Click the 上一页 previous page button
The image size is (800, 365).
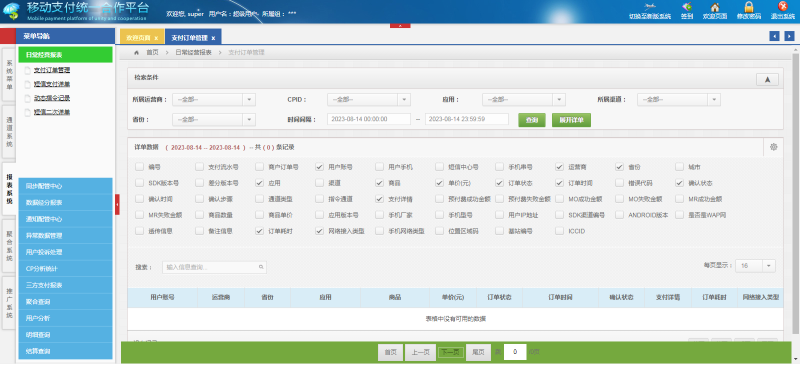pyautogui.click(x=420, y=352)
